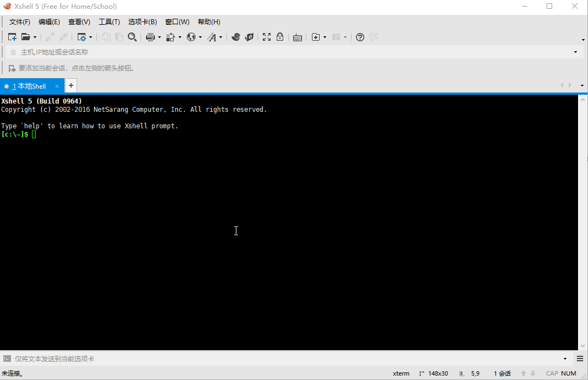The width and height of the screenshot is (588, 380).
Task: Expand the Open session dropdown arrow
Action: click(x=35, y=37)
